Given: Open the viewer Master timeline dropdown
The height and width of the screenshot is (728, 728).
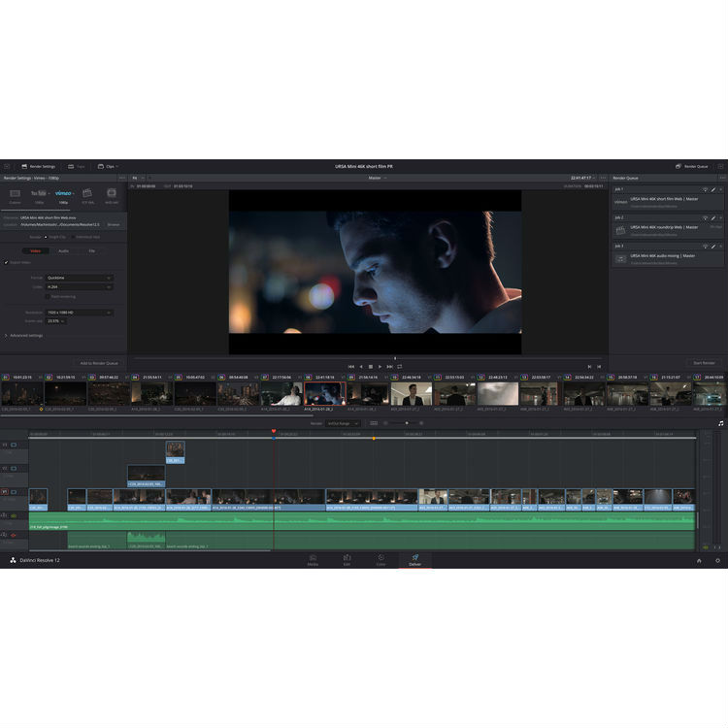Looking at the screenshot, I should 378,178.
